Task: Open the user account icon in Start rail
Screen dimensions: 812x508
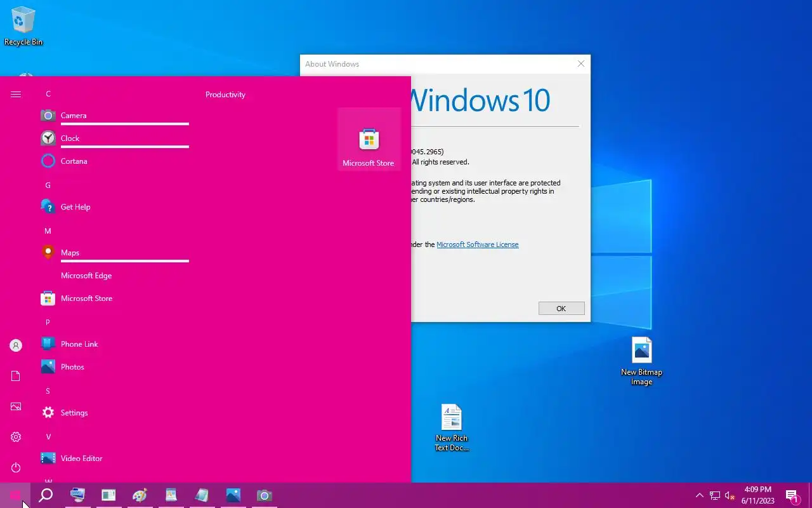Action: point(16,345)
